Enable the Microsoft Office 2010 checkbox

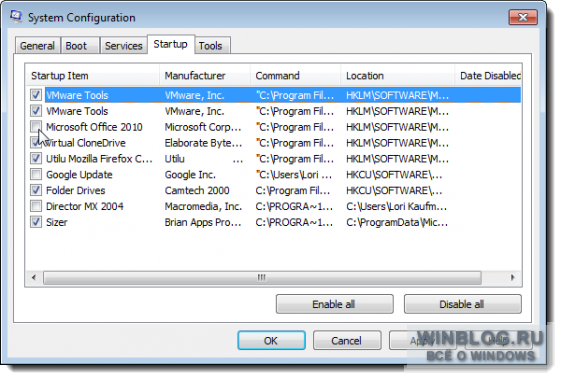click(x=36, y=127)
